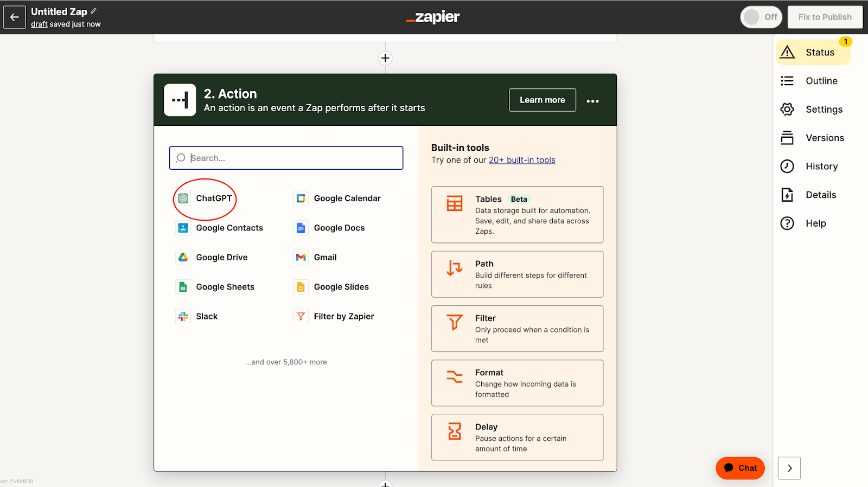Click the search magnifier icon
Screen dimensions: 868x487
point(181,158)
